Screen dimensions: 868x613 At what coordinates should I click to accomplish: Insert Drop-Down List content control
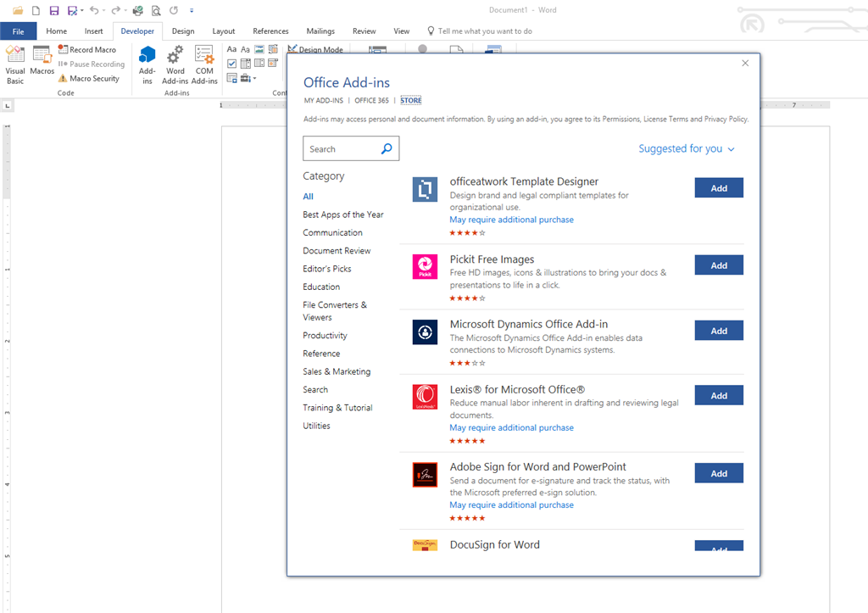pos(259,63)
